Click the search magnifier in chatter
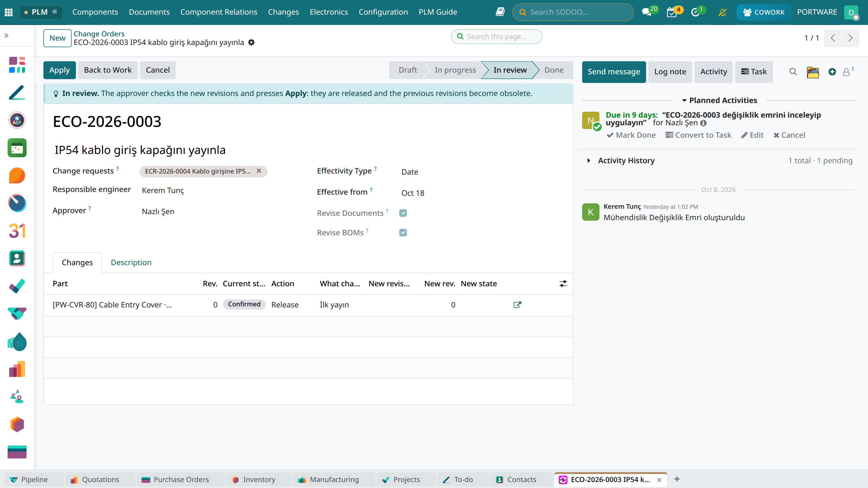Viewport: 868px width, 488px height. click(793, 72)
